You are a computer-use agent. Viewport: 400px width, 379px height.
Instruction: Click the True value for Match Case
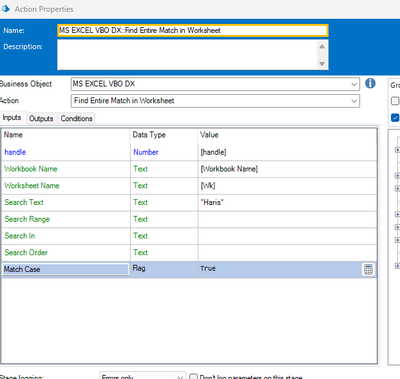pyautogui.click(x=280, y=269)
